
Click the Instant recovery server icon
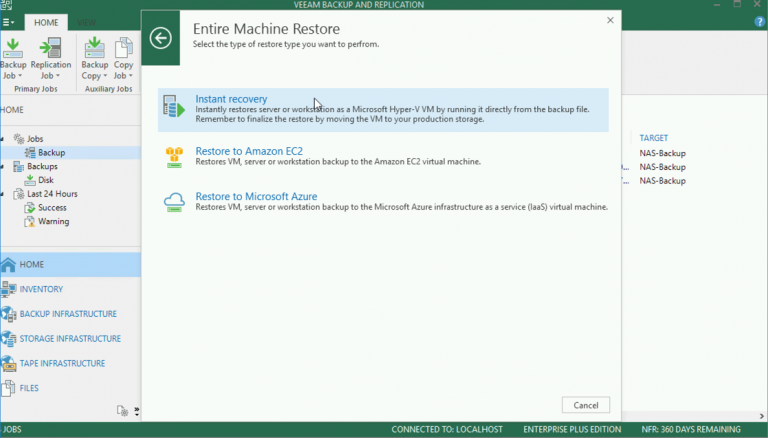(174, 106)
